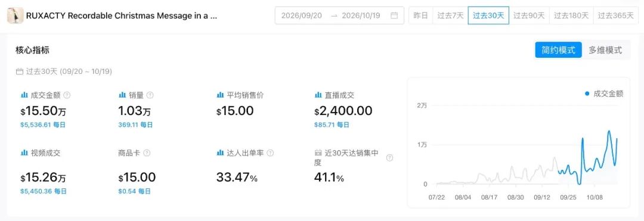The image size is (644, 221).
Task: Select the 过去365天 time range tab
Action: [x=615, y=15]
